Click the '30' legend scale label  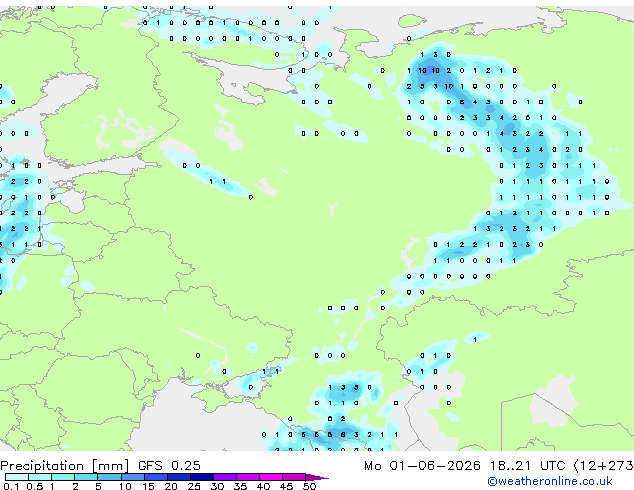(217, 486)
